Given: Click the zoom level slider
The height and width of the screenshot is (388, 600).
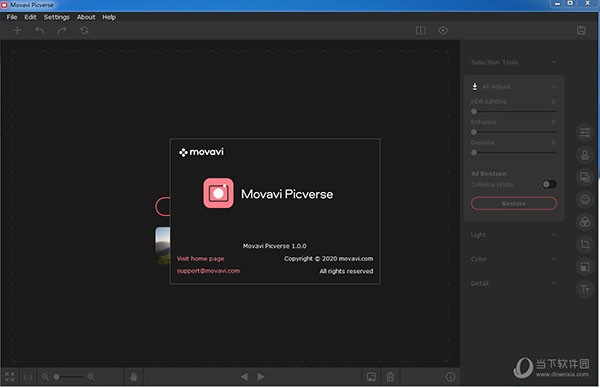Looking at the screenshot, I should point(68,377).
